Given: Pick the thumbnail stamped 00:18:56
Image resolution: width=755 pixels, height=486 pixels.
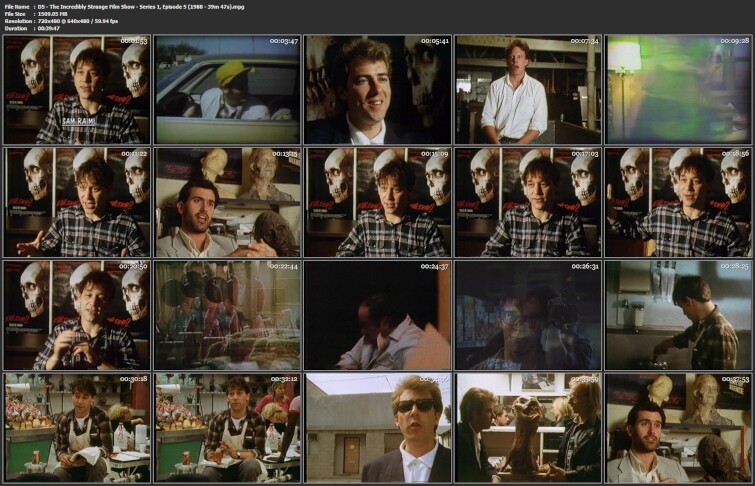Looking at the screenshot, I should pos(678,202).
